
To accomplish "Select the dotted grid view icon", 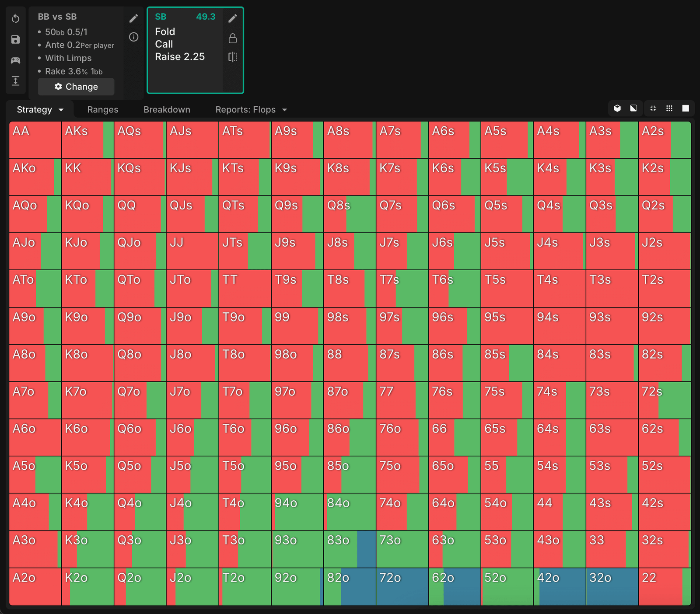I will tap(669, 108).
